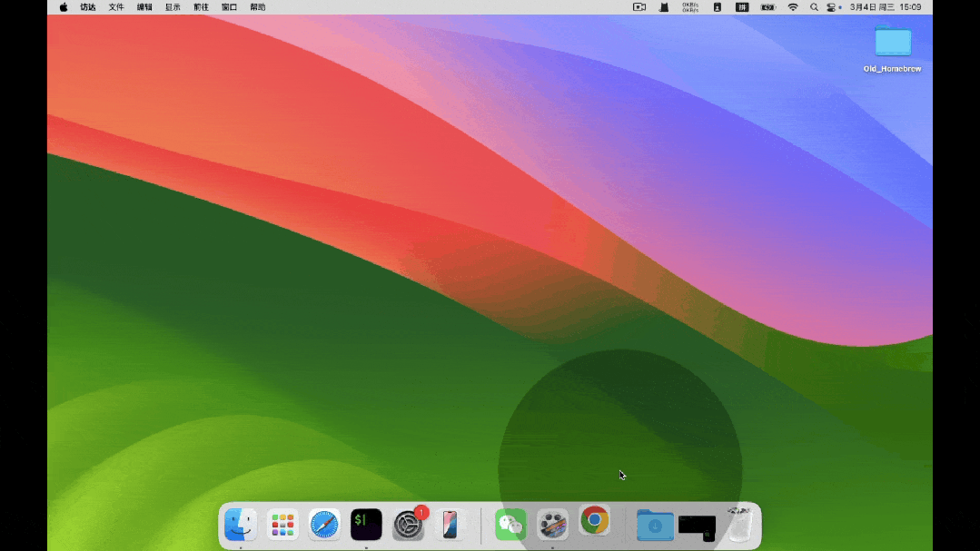This screenshot has height=551, width=980.
Task: Switch input method via 拼 icon
Action: tap(742, 7)
